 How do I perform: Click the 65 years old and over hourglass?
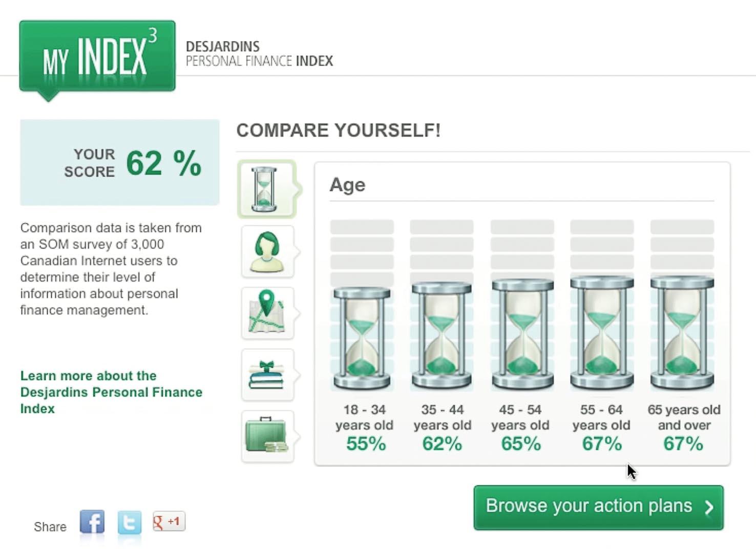point(682,333)
